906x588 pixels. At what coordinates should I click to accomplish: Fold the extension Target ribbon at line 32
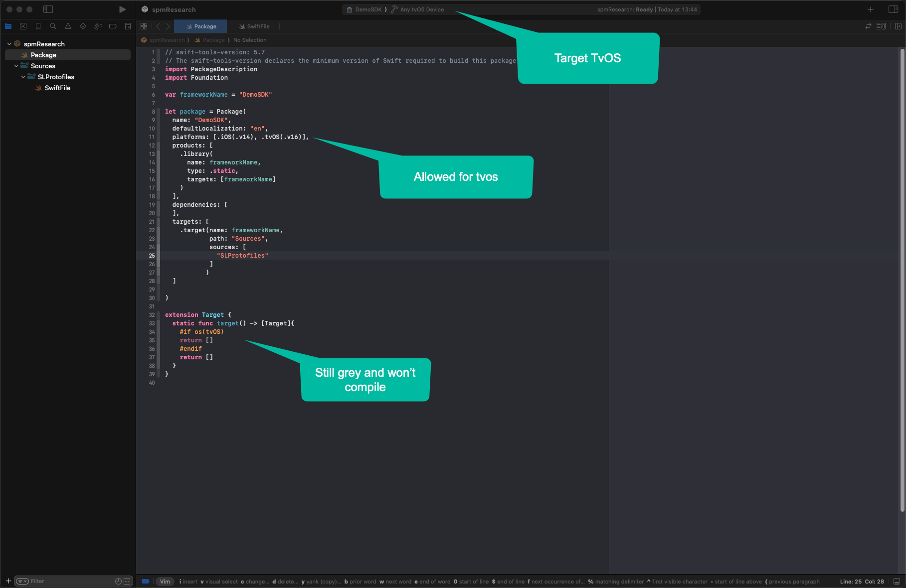pos(159,315)
